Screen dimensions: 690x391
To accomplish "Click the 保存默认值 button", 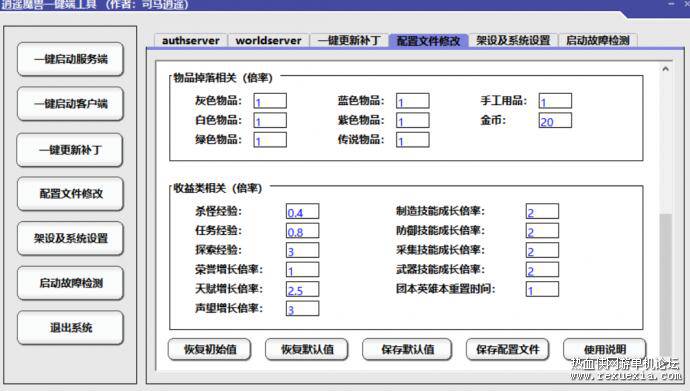I will tap(407, 350).
